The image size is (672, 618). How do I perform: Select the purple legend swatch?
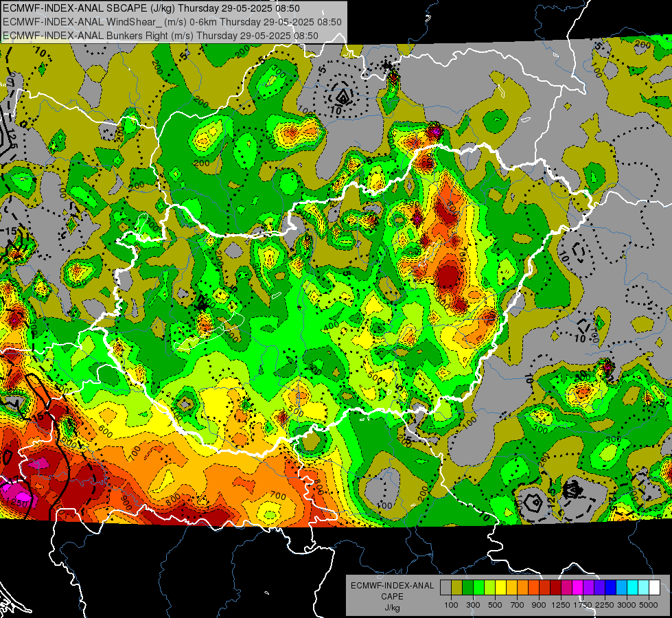pyautogui.click(x=589, y=588)
